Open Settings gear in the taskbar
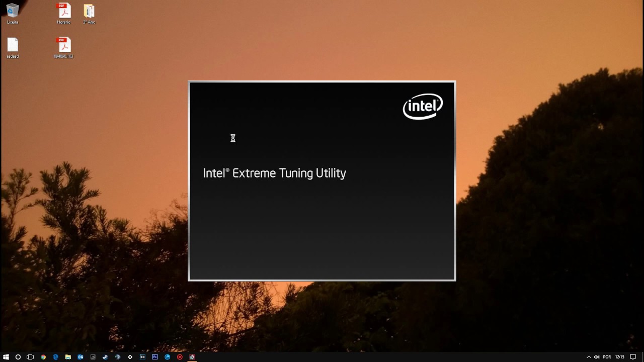The image size is (644, 362). 130,357
